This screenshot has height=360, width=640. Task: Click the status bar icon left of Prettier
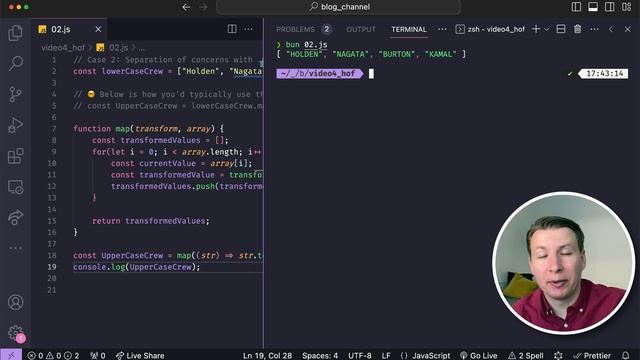[558, 356]
